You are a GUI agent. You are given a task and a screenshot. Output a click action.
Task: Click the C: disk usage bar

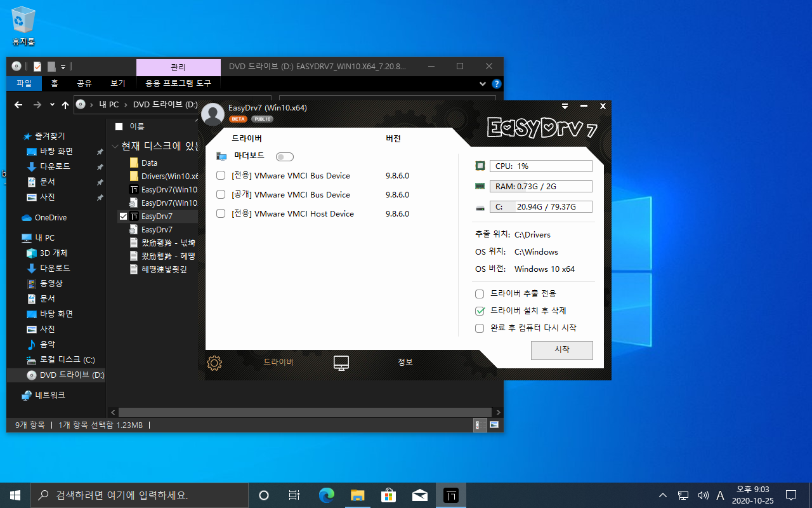click(540, 206)
